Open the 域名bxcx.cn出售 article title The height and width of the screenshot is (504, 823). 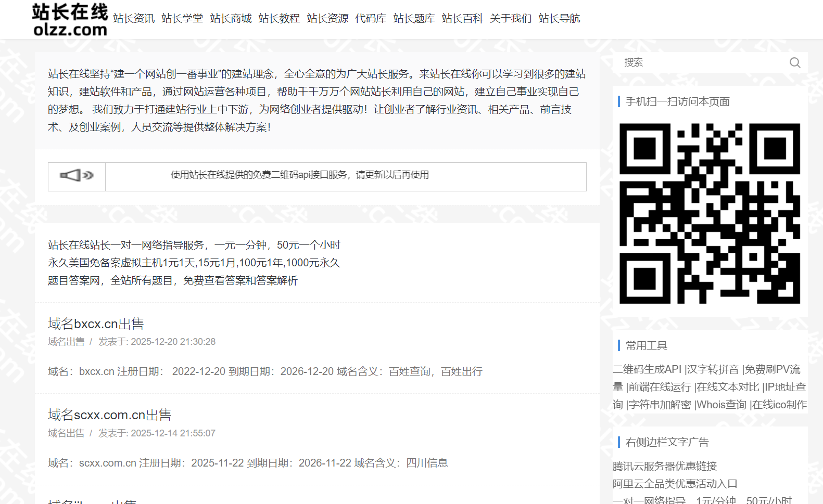click(96, 324)
